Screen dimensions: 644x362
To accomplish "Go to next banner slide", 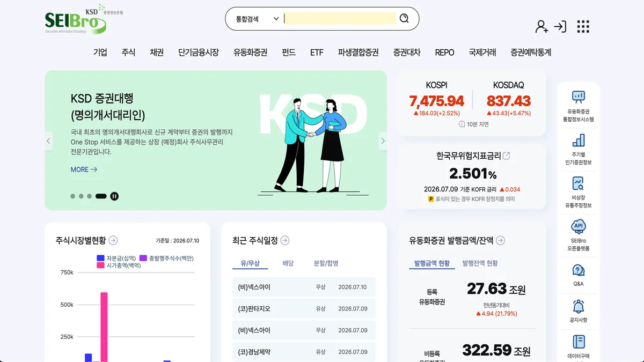I will click(x=383, y=141).
